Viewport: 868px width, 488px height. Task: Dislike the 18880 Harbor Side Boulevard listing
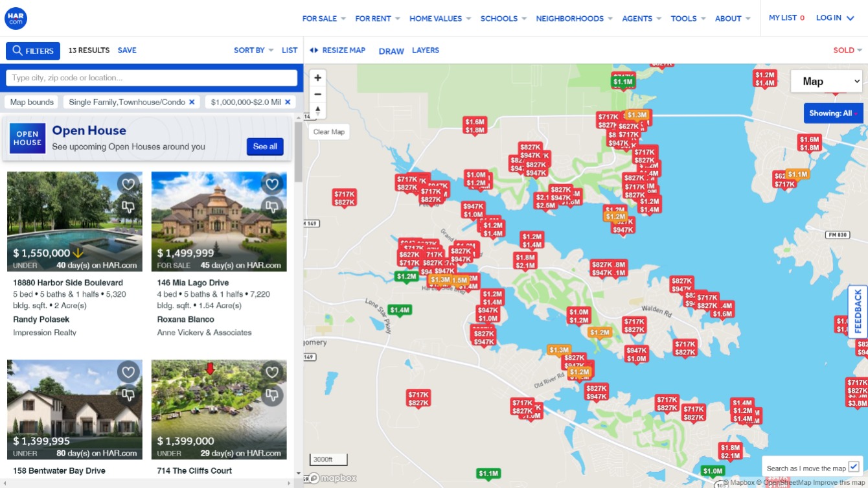pyautogui.click(x=128, y=207)
